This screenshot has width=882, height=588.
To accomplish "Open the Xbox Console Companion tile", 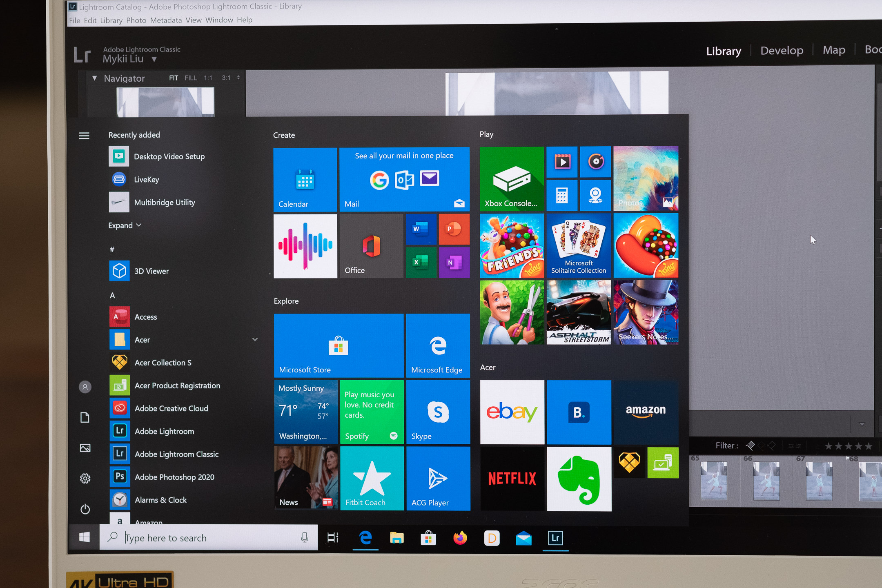I will coord(511,179).
